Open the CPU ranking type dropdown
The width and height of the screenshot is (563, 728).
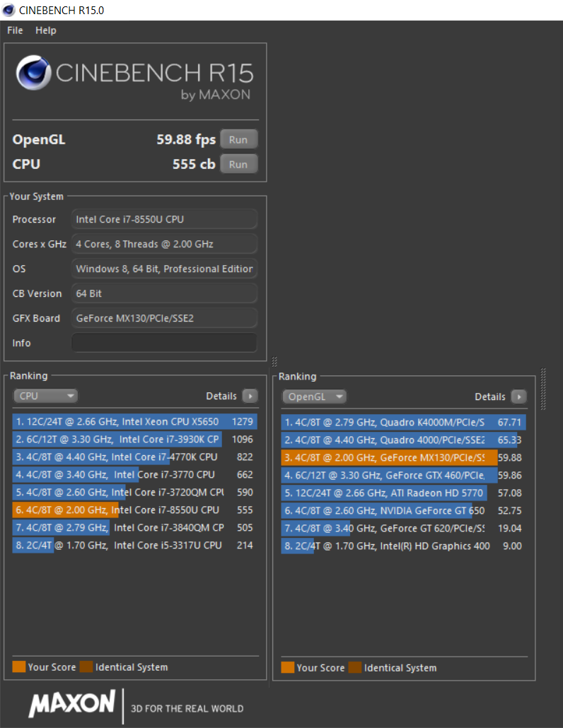coord(45,397)
